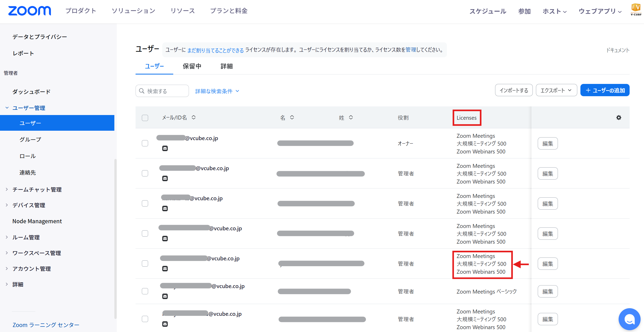Switch to the 保留中 tab
Viewport: 644px width, 332px height.
[192, 66]
